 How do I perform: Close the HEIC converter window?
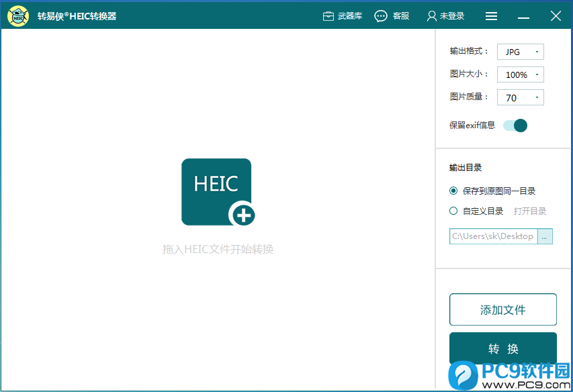(x=556, y=16)
